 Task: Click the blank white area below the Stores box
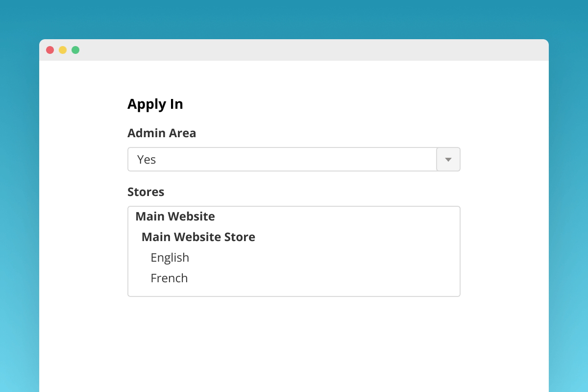click(294, 343)
